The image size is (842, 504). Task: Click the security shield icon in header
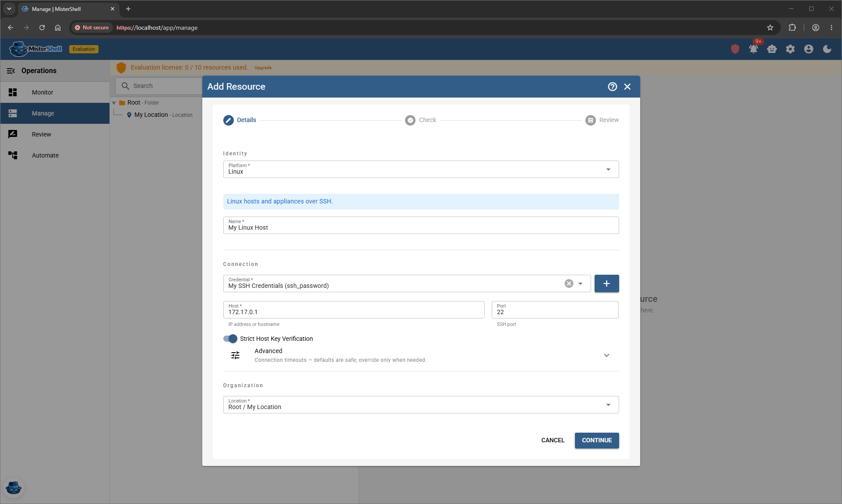click(735, 49)
